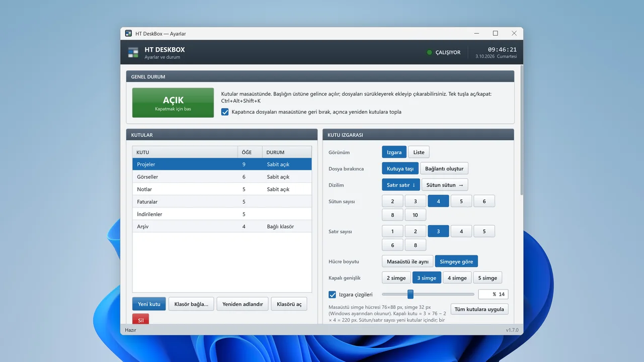Set Kapalı genişlik to 2 simge

396,278
